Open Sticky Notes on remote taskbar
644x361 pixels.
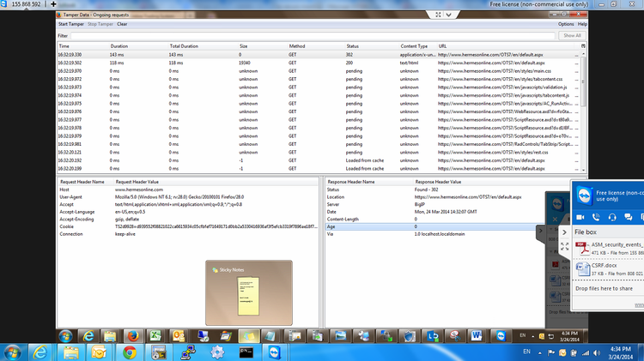tap(249, 336)
